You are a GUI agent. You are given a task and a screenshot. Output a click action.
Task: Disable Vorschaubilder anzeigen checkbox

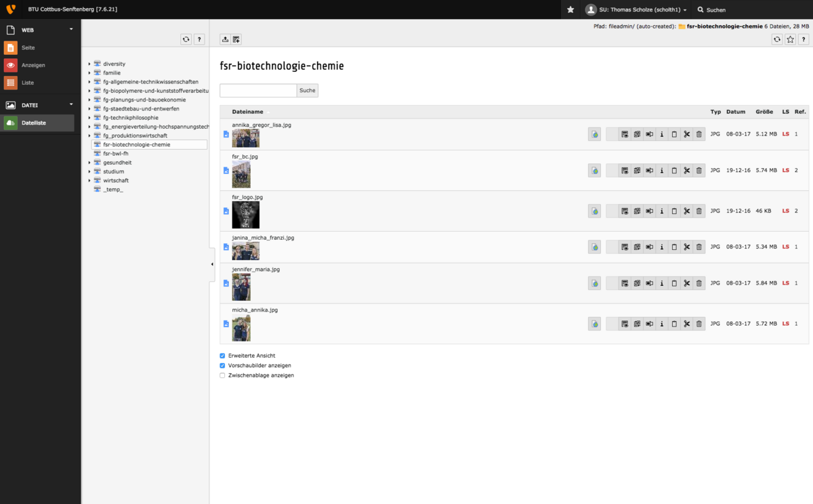pos(222,365)
